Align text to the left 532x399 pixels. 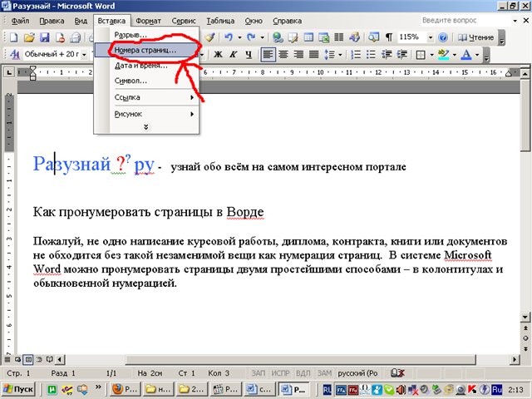[x=268, y=54]
